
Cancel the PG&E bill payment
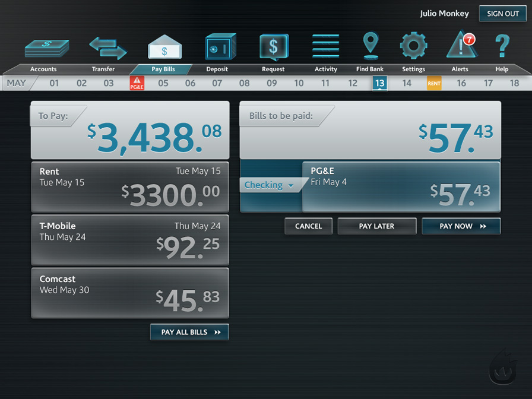click(308, 226)
